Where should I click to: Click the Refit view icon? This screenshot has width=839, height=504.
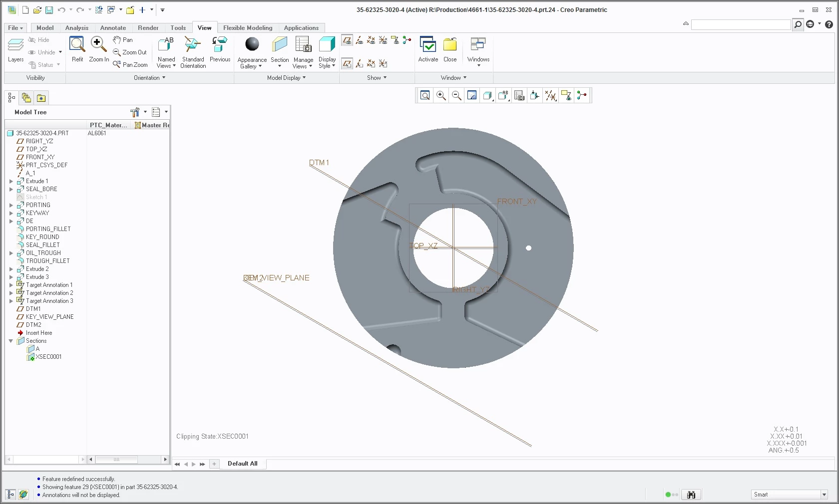click(77, 48)
